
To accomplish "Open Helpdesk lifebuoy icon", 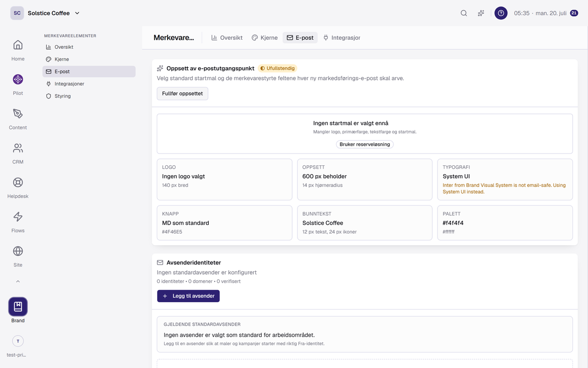I will point(18,183).
